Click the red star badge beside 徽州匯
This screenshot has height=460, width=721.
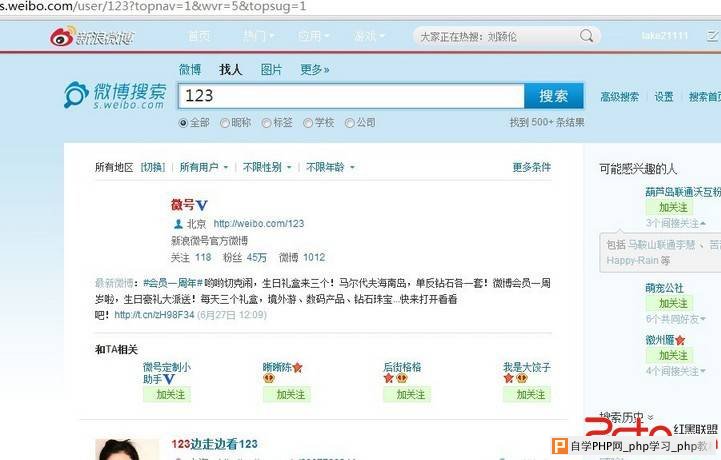point(680,340)
